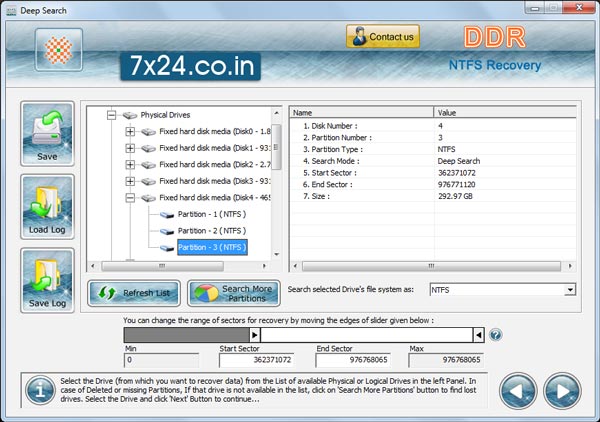600x422 pixels.
Task: Click details table horizontal scrollbar left arrow
Action: (x=295, y=266)
